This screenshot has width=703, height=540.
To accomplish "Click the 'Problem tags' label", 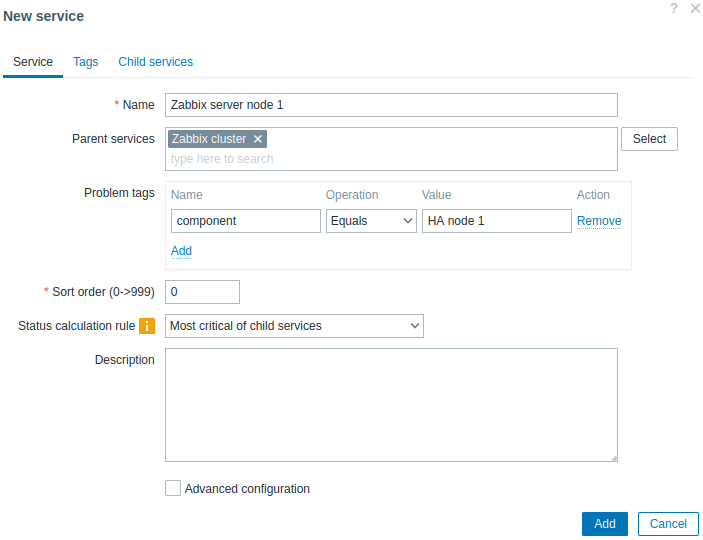I will [x=119, y=193].
